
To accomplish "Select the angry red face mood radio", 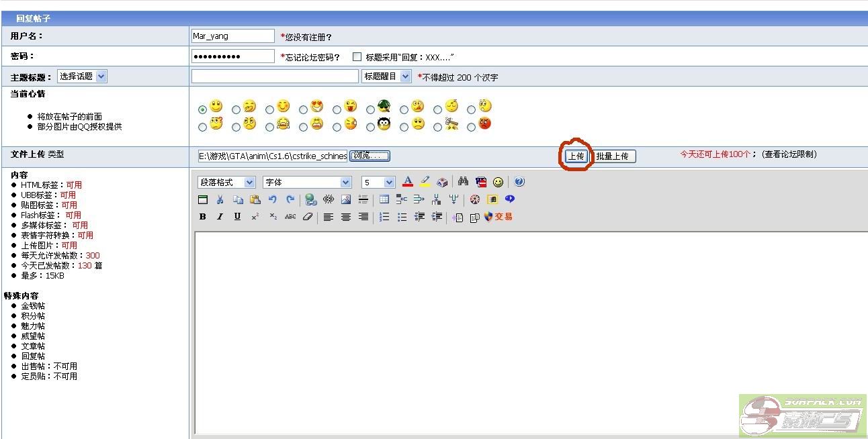I will pos(471,126).
